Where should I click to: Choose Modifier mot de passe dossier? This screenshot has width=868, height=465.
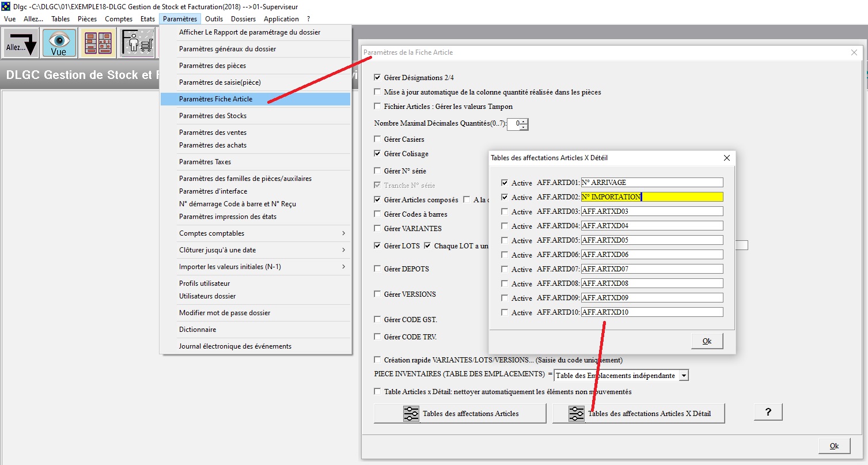click(x=256, y=313)
